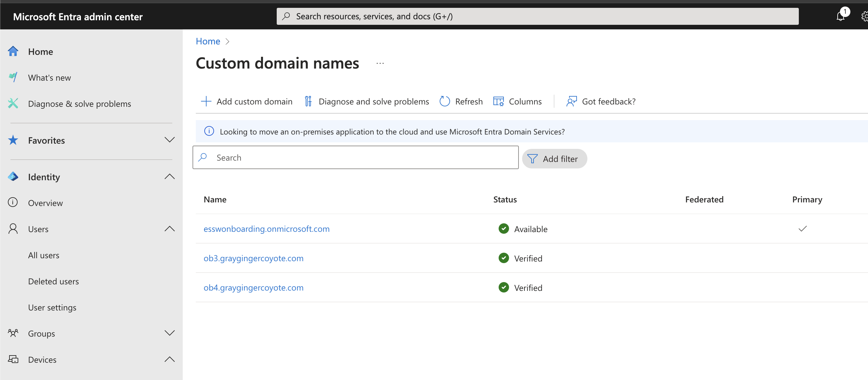The image size is (868, 380).
Task: Click the Status column header
Action: click(x=504, y=199)
